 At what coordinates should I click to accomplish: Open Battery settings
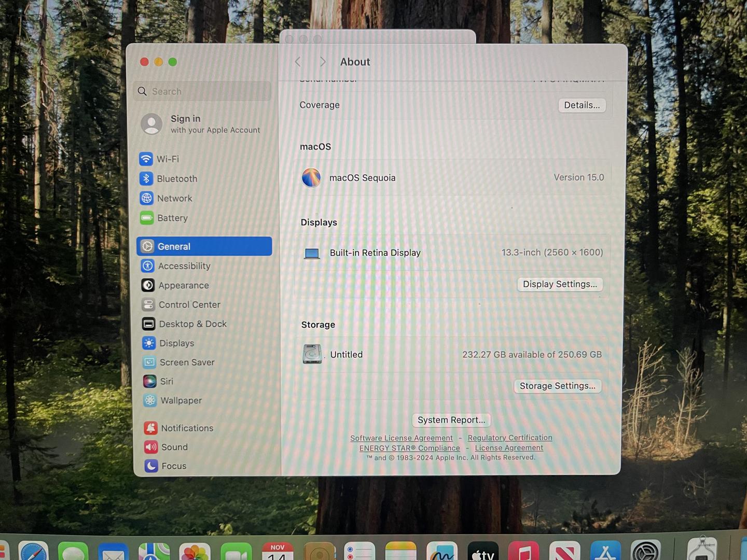163,218
